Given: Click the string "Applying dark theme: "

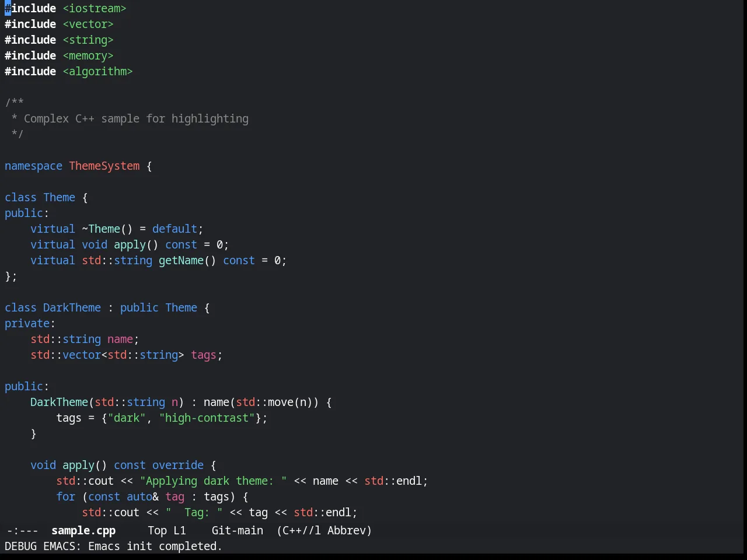Looking at the screenshot, I should 213,481.
